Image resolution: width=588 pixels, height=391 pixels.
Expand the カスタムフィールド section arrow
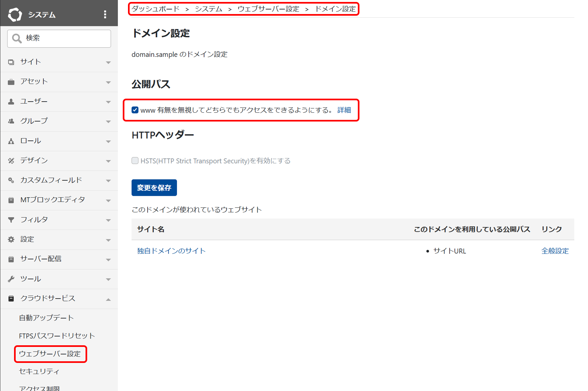(x=108, y=181)
